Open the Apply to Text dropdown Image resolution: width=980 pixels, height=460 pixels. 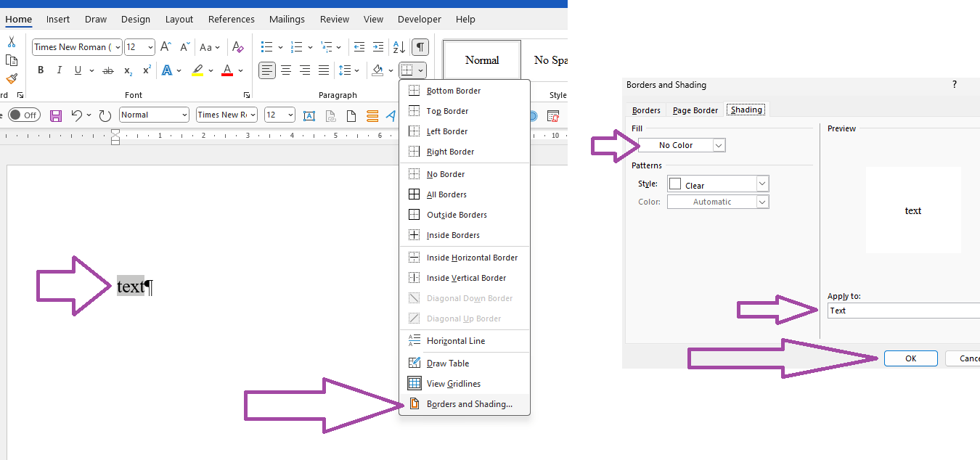point(904,311)
